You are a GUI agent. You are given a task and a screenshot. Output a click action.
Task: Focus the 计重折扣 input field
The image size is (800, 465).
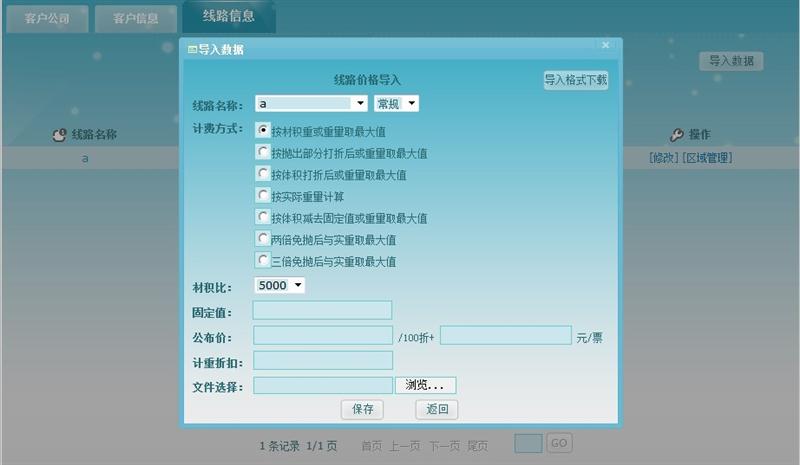coord(323,360)
